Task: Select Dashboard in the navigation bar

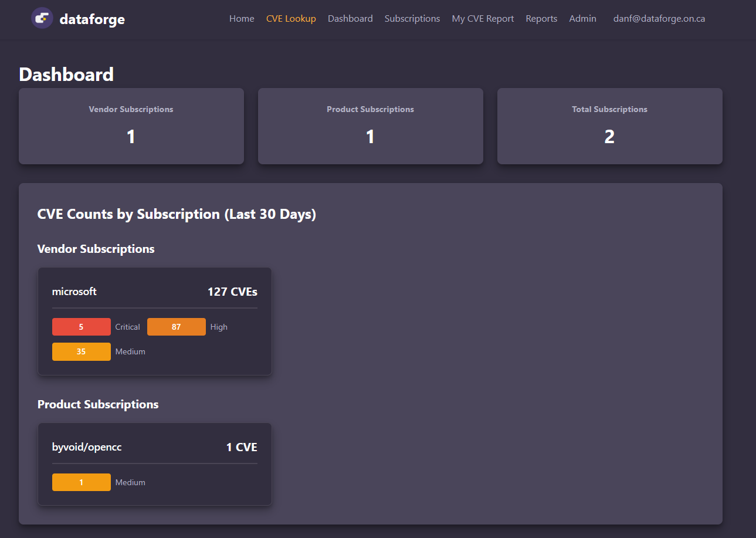Action: [x=350, y=19]
